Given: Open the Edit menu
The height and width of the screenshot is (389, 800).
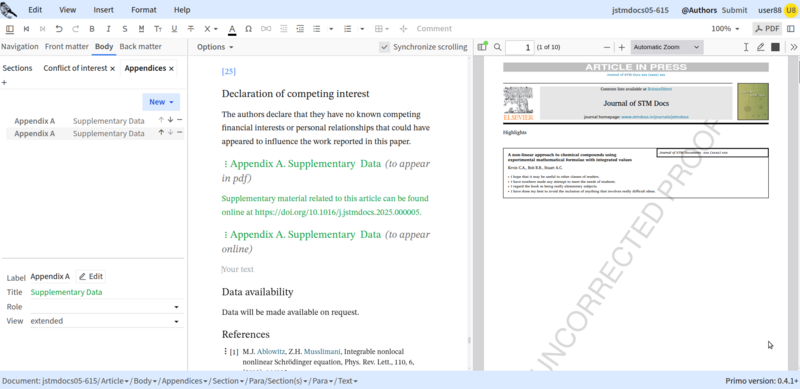Looking at the screenshot, I should point(35,10).
